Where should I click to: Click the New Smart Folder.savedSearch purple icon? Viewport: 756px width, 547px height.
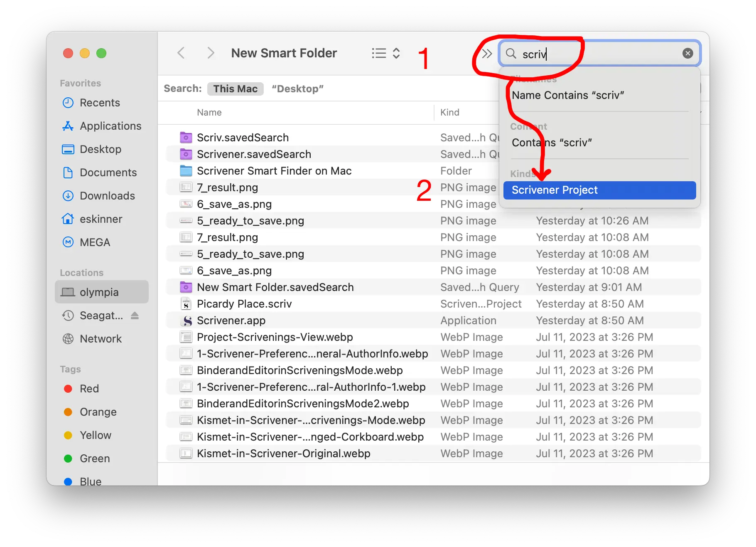point(186,287)
